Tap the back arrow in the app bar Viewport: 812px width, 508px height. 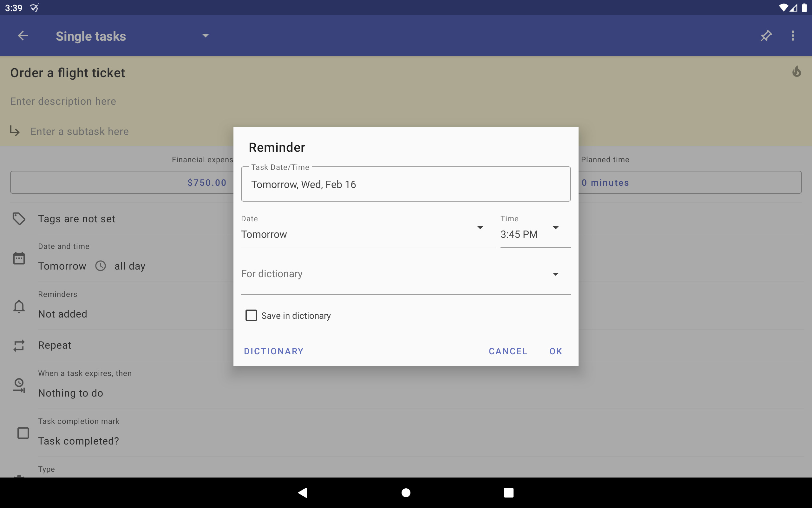(23, 36)
